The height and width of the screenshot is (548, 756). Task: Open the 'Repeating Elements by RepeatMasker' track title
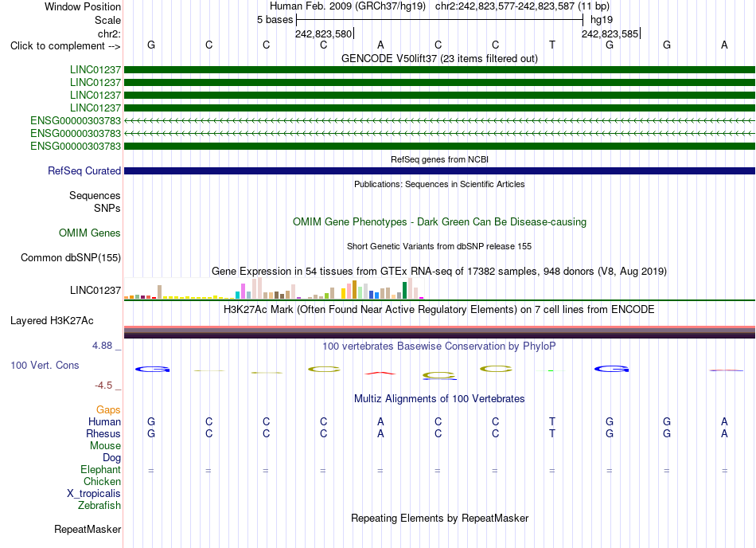(439, 518)
